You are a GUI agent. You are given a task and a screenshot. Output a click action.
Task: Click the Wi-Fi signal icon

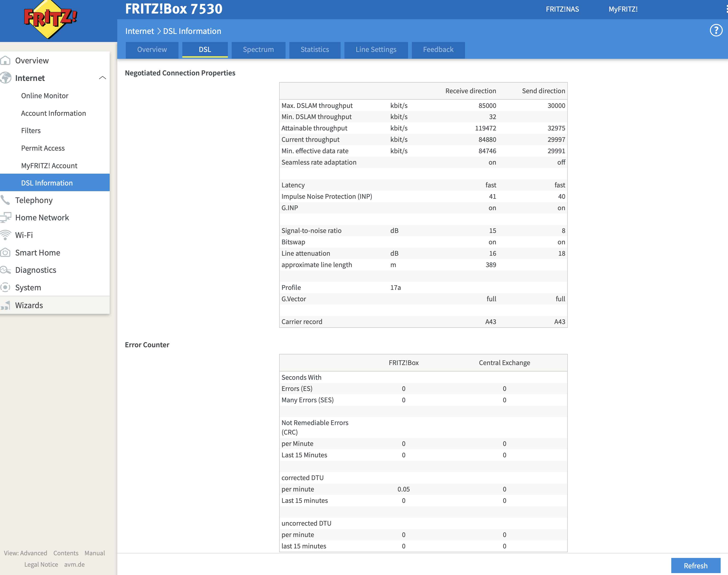5,235
